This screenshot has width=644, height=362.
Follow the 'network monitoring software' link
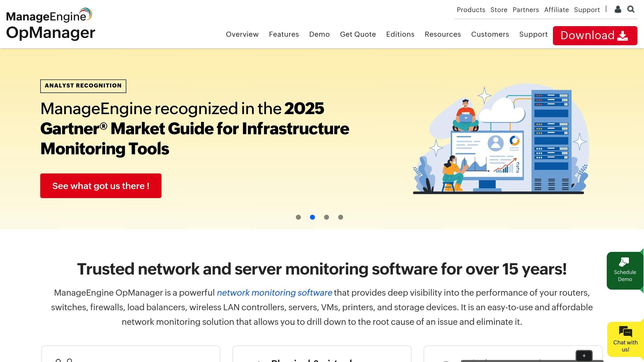274,293
